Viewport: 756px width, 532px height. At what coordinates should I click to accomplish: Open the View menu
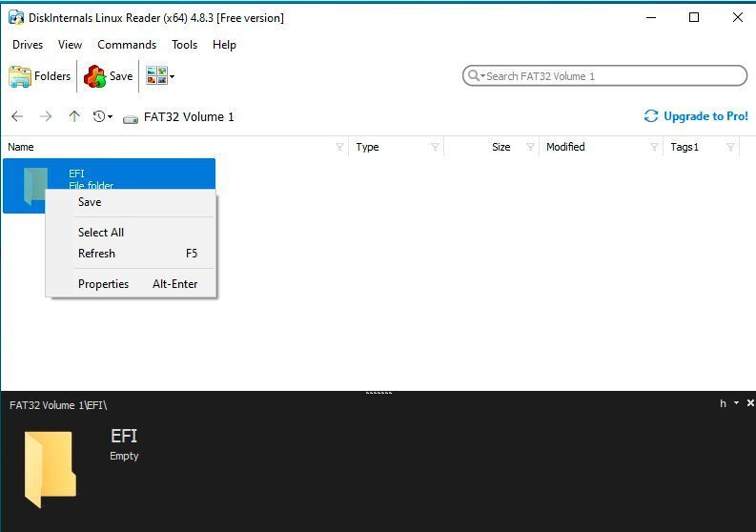coord(70,45)
